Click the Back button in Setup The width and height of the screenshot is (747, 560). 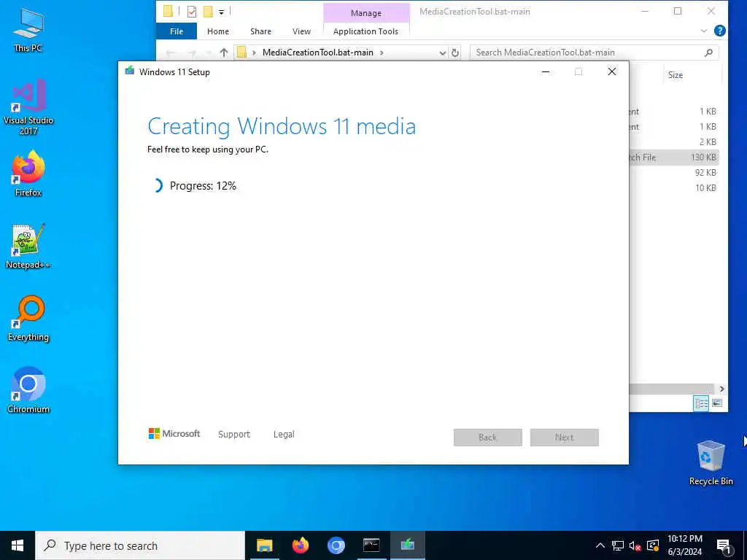pos(488,437)
